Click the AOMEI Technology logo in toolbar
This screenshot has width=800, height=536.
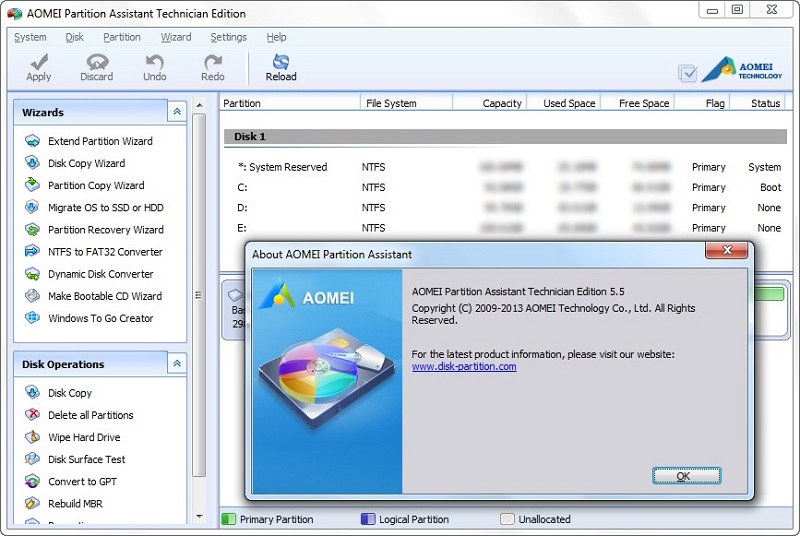(x=742, y=70)
